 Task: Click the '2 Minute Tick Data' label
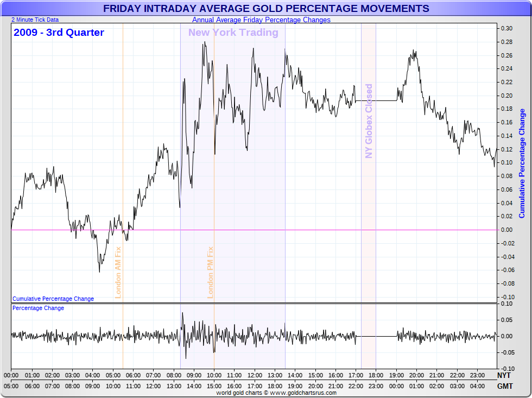pos(35,20)
